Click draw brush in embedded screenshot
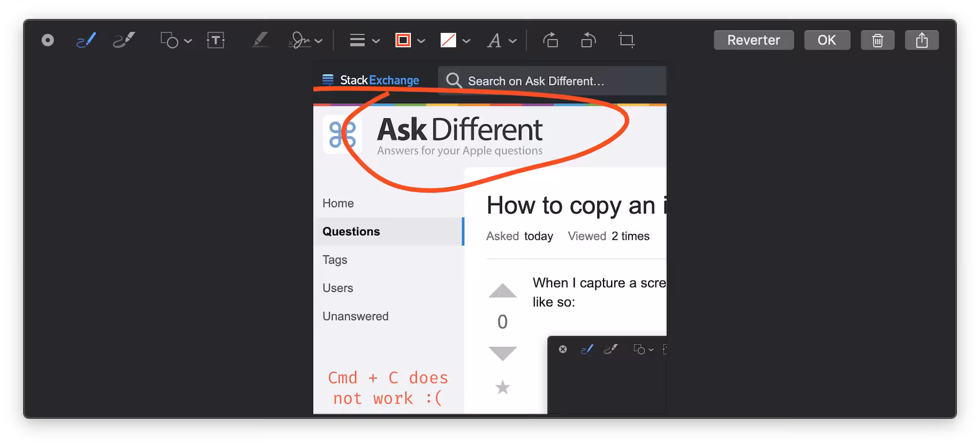Screen dimensions: 980x446 (x=610, y=349)
